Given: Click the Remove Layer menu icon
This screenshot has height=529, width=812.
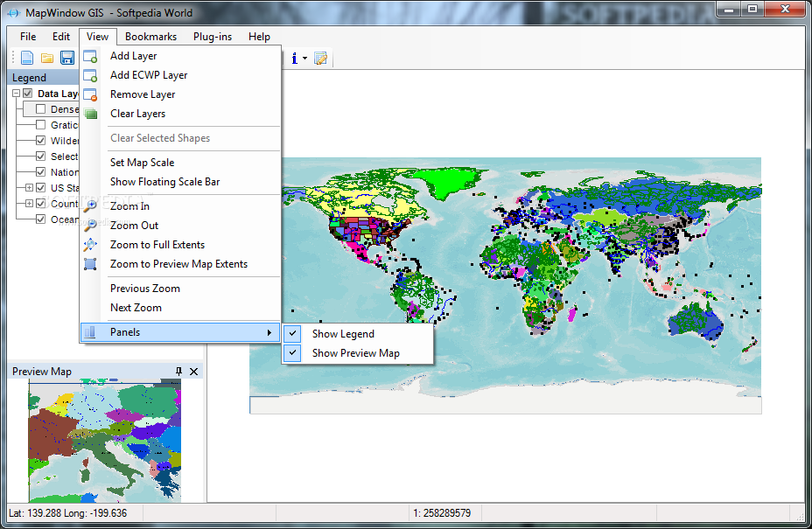Looking at the screenshot, I should tap(90, 94).
